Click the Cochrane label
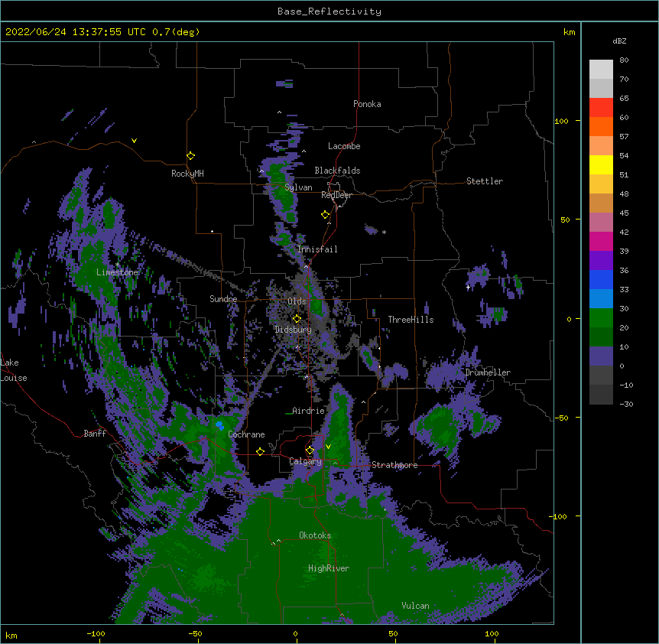The width and height of the screenshot is (659, 644). click(246, 434)
